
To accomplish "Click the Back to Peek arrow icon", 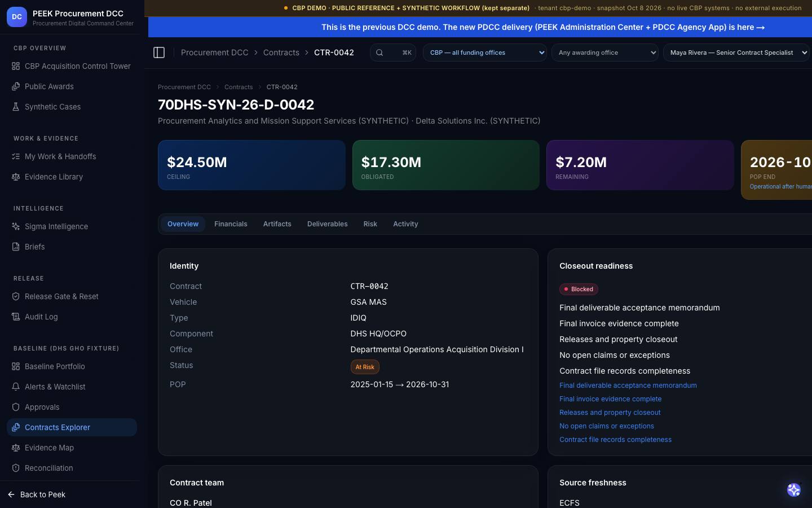I will [11, 494].
